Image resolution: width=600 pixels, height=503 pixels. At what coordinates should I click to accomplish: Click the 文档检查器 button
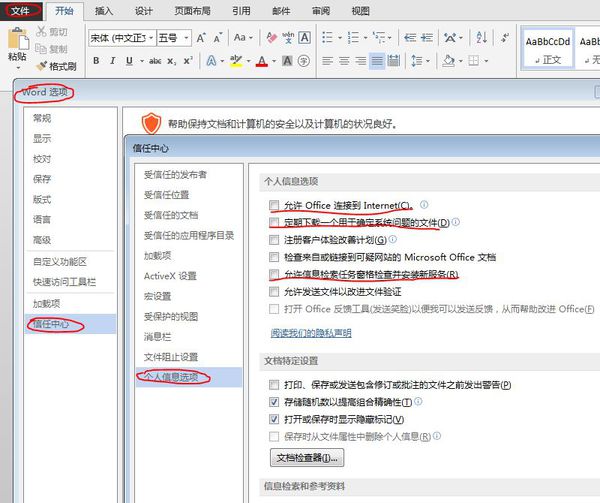coord(307,457)
